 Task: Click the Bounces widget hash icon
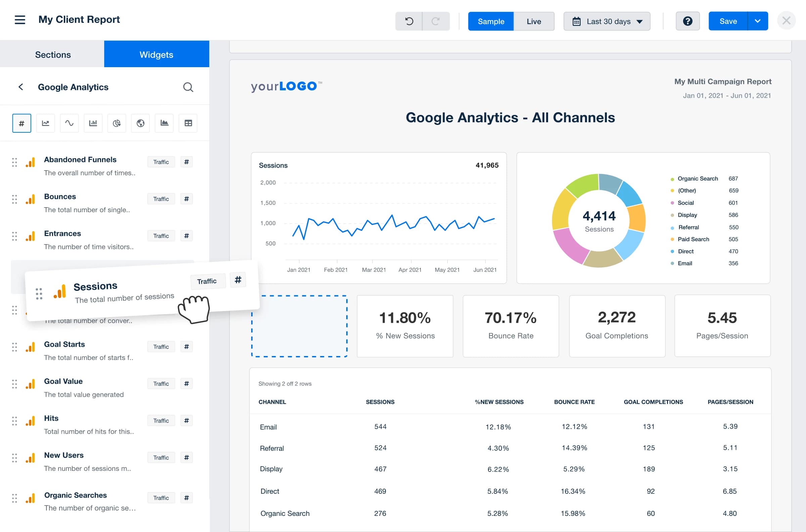tap(187, 198)
